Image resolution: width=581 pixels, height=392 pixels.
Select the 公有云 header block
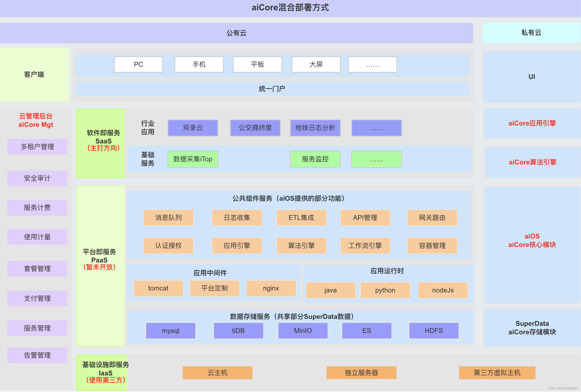point(237,33)
